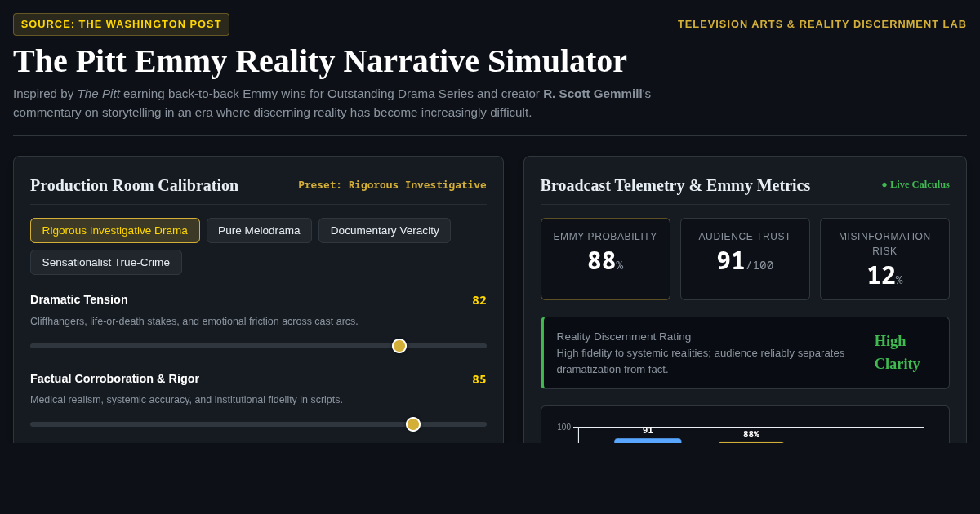
Task: Click the Preset: Rigorous Investigative label
Action: 392,185
